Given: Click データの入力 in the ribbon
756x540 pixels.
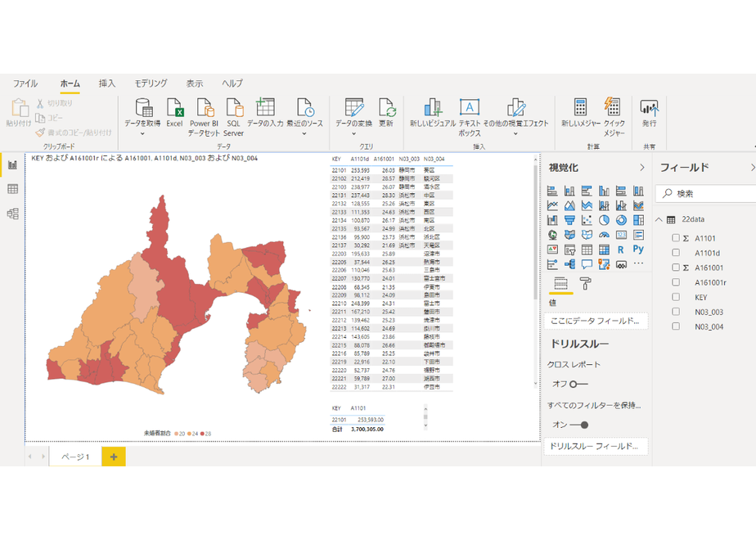Looking at the screenshot, I should (x=265, y=112).
